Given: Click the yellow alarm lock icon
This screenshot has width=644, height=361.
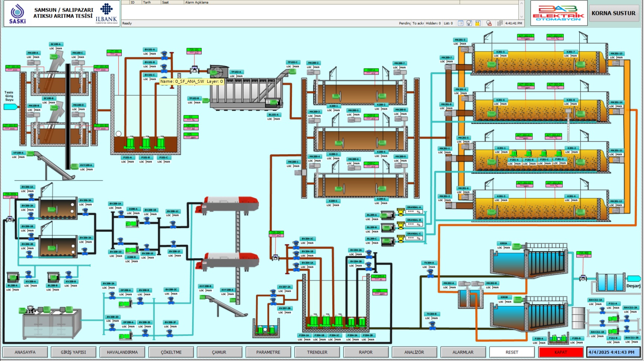Looking at the screenshot, I should [x=478, y=23].
